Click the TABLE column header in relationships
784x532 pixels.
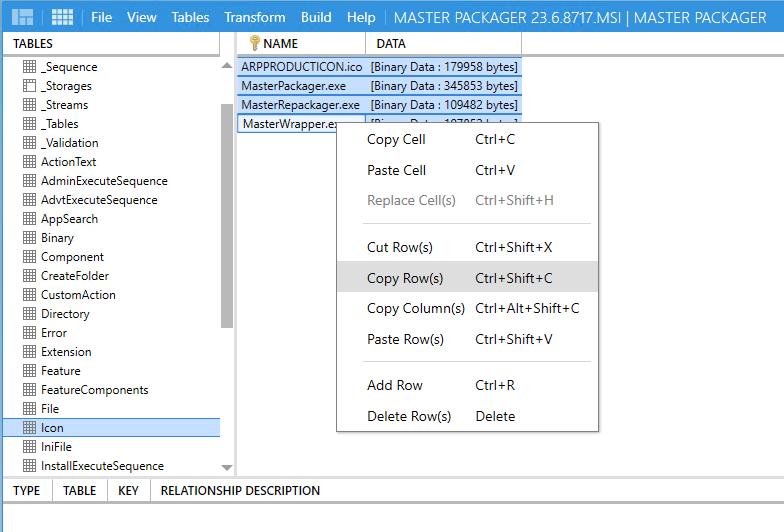coord(80,490)
